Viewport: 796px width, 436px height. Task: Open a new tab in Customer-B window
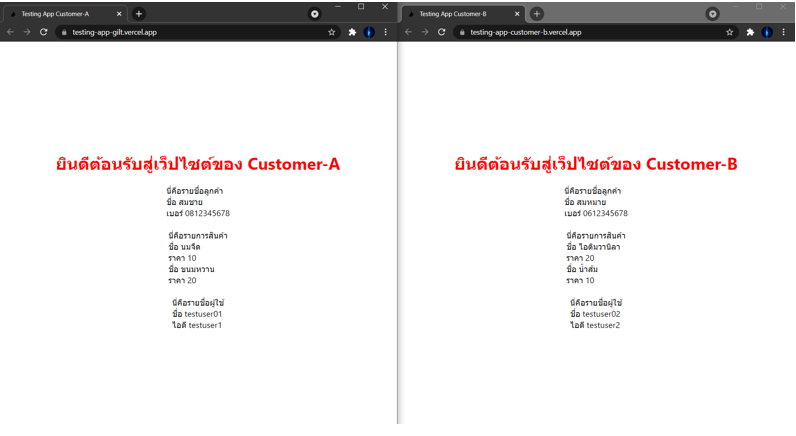(x=537, y=14)
